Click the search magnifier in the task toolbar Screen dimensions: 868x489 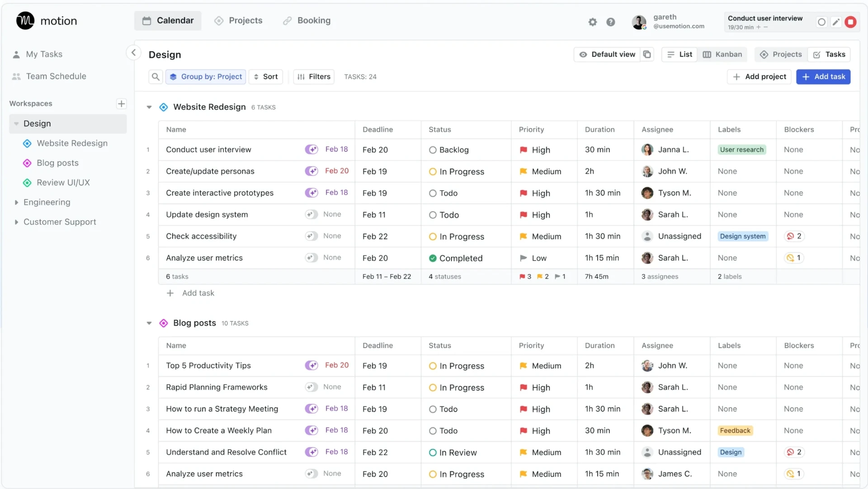(x=156, y=76)
